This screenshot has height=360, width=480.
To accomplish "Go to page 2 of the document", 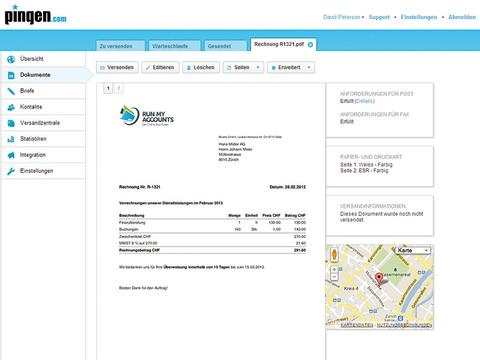I will [119, 88].
